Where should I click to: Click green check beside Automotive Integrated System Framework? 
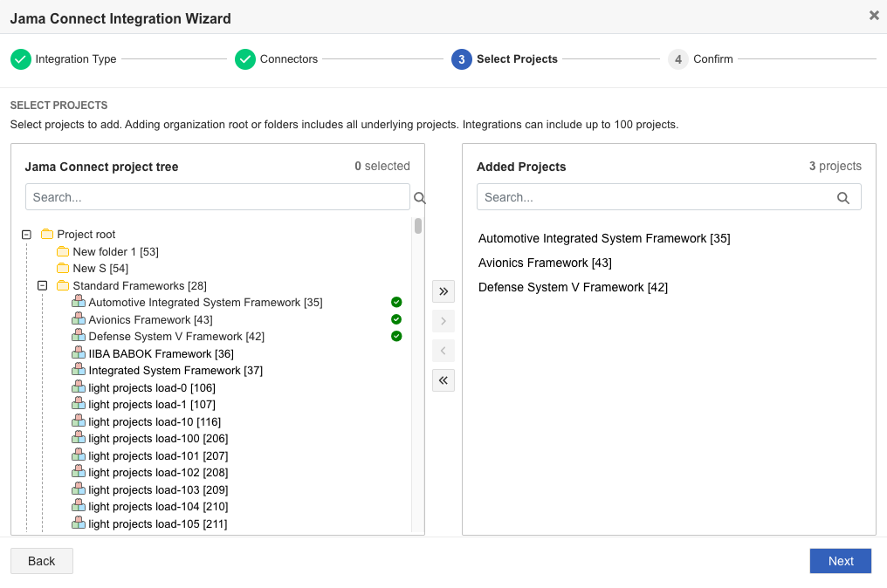click(396, 302)
